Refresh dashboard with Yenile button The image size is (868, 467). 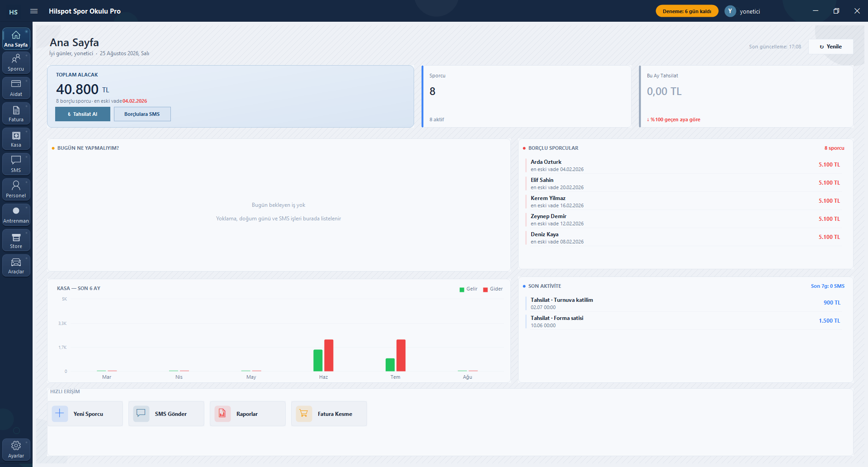pyautogui.click(x=831, y=47)
